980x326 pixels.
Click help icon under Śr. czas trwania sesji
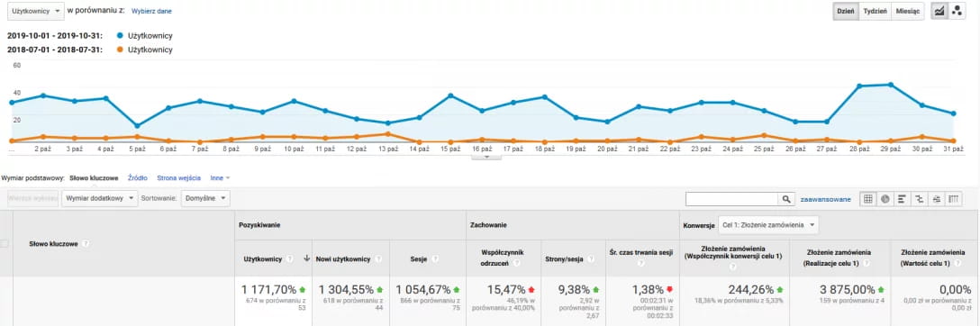tap(640, 264)
